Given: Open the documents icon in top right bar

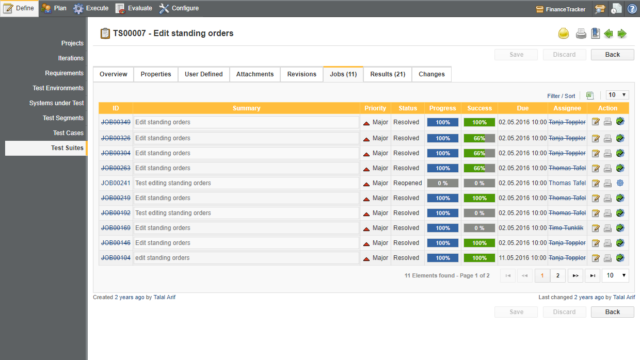Looking at the screenshot, I should coord(616,9).
